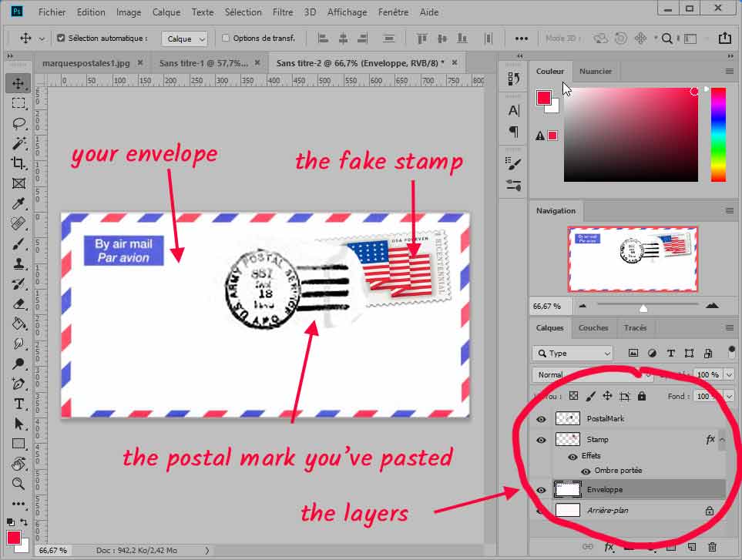Open the Fichier menu
Screen dimensions: 742x560
(x=52, y=12)
